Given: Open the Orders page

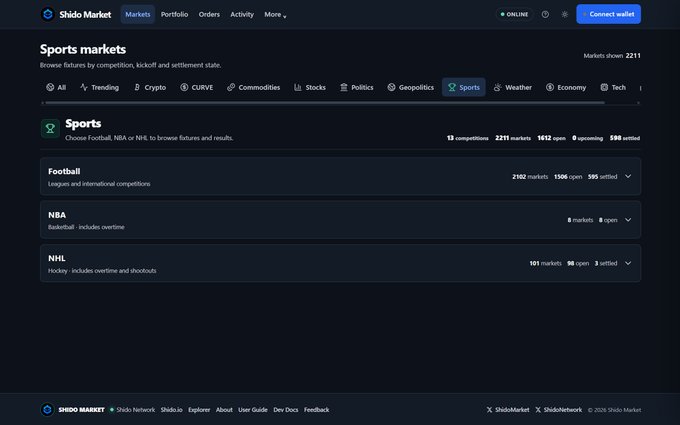Looking at the screenshot, I should coord(209,14).
